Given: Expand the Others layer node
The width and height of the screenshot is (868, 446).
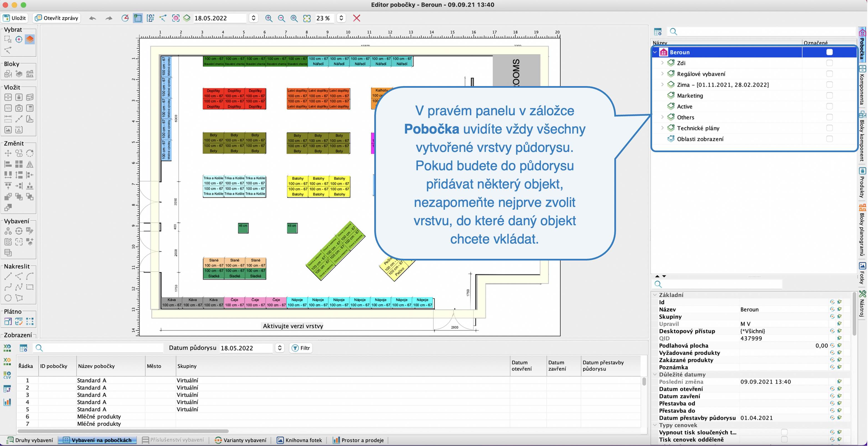Looking at the screenshot, I should pos(662,117).
